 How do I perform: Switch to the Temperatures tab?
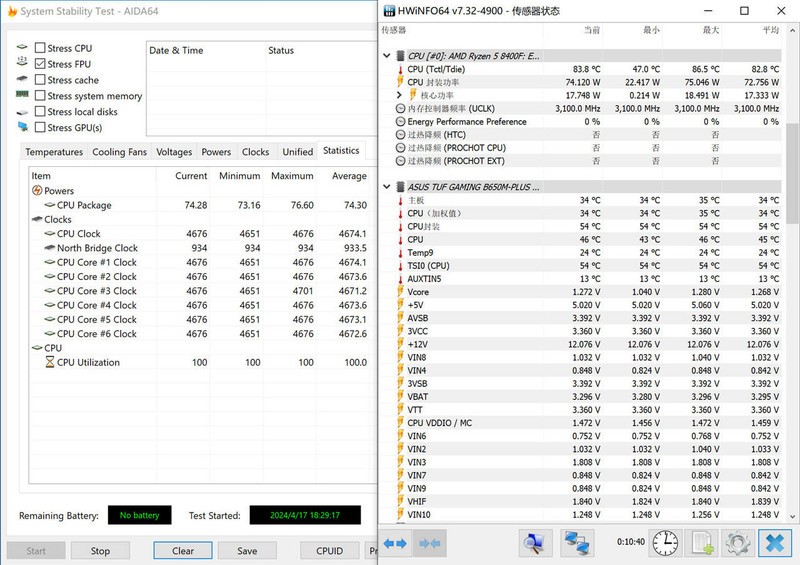click(x=54, y=152)
